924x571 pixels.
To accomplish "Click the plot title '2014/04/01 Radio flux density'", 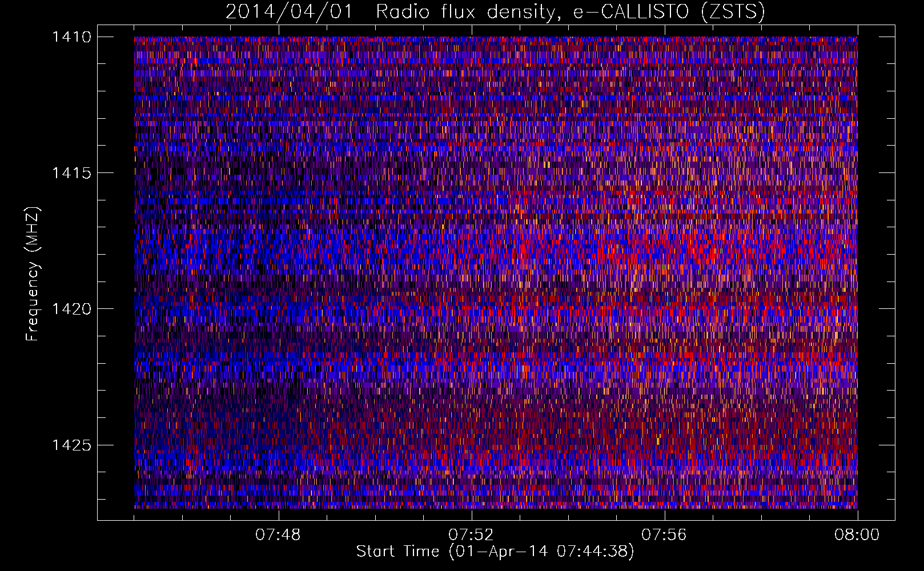I will (495, 12).
